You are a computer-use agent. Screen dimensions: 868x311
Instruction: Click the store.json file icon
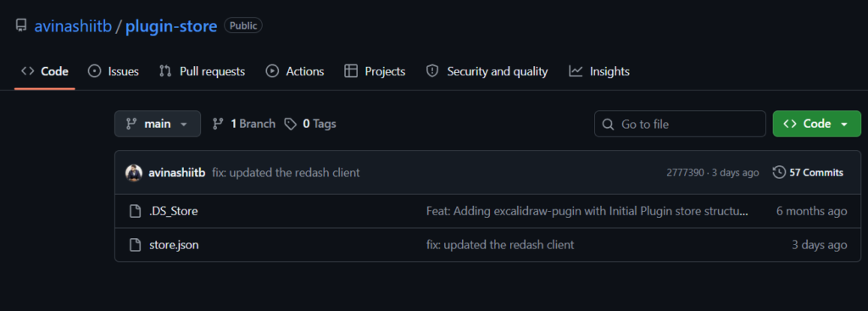click(135, 245)
